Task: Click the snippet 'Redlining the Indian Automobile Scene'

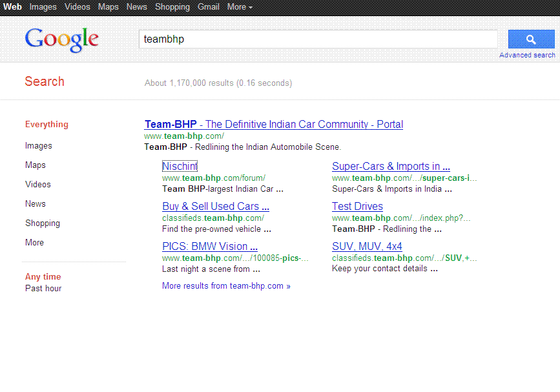Action: tap(268, 147)
